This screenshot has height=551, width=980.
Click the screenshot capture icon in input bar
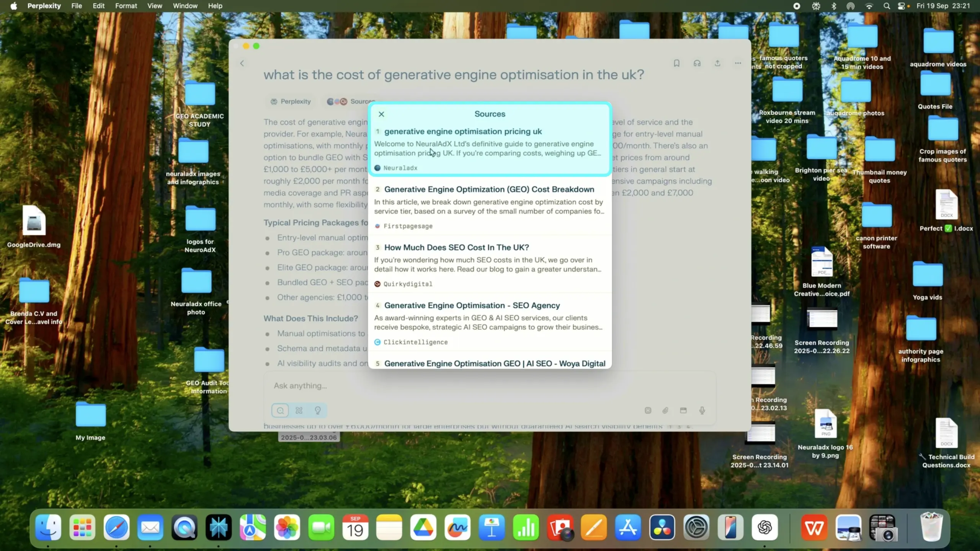pos(683,411)
